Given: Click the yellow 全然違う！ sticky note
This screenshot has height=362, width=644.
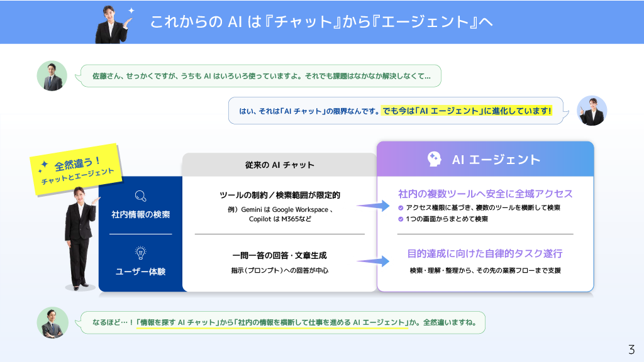Looking at the screenshot, I should coord(76,170).
